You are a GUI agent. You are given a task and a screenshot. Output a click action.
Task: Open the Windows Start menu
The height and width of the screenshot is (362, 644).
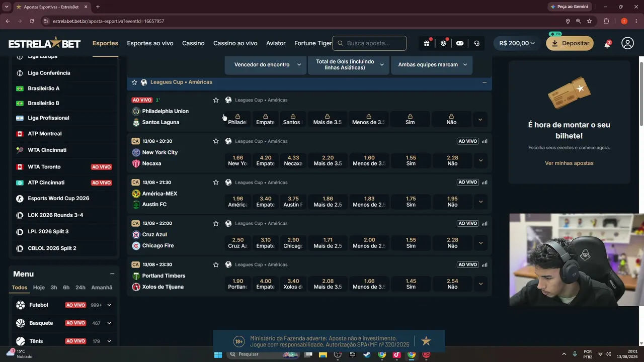[218, 355]
